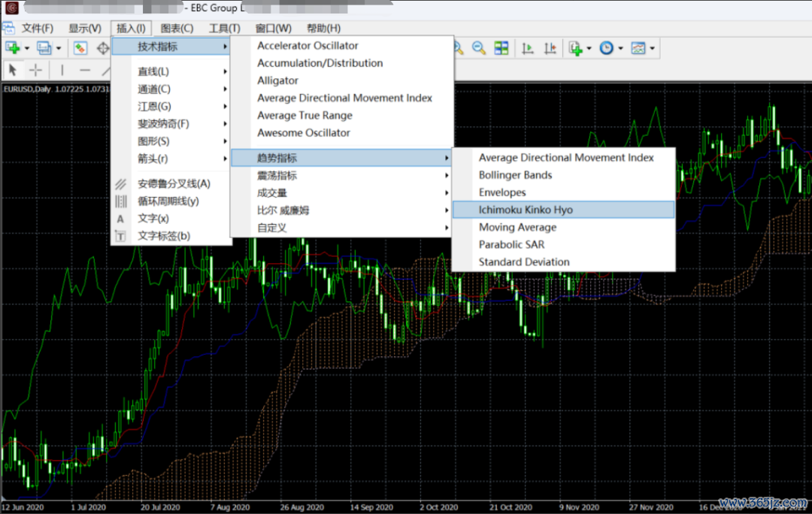Insert 文字标签(b) text label

click(171, 236)
